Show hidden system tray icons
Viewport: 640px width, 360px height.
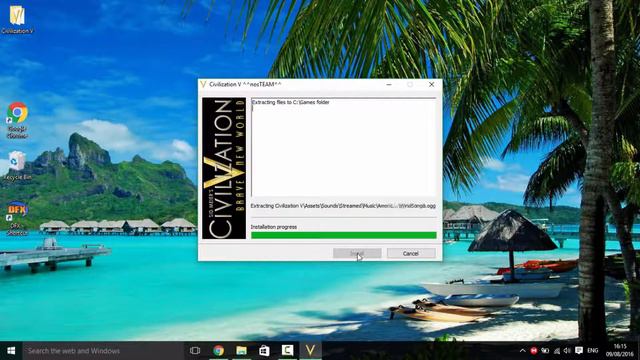(x=522, y=351)
